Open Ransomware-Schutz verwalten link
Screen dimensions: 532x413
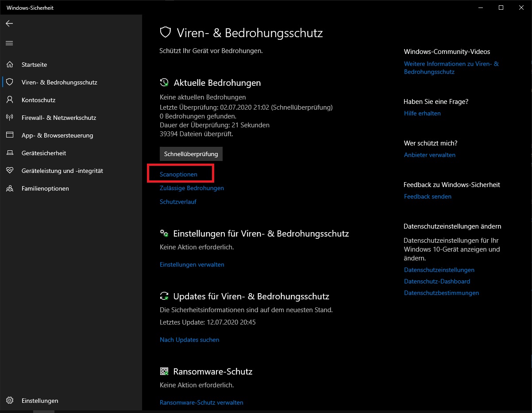click(x=201, y=402)
